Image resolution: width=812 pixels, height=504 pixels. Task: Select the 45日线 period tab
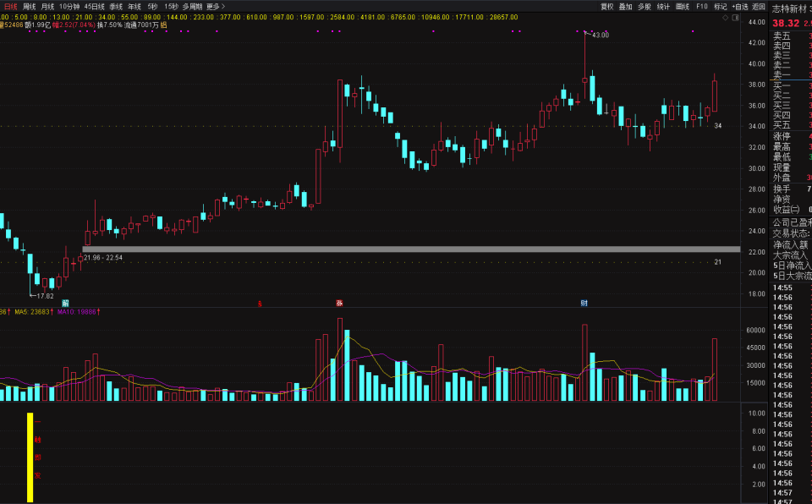tap(94, 7)
